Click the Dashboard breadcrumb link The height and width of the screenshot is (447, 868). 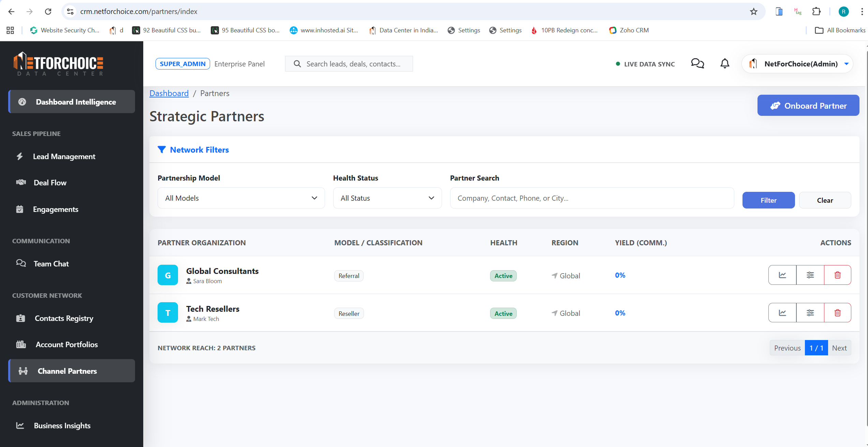[169, 93]
